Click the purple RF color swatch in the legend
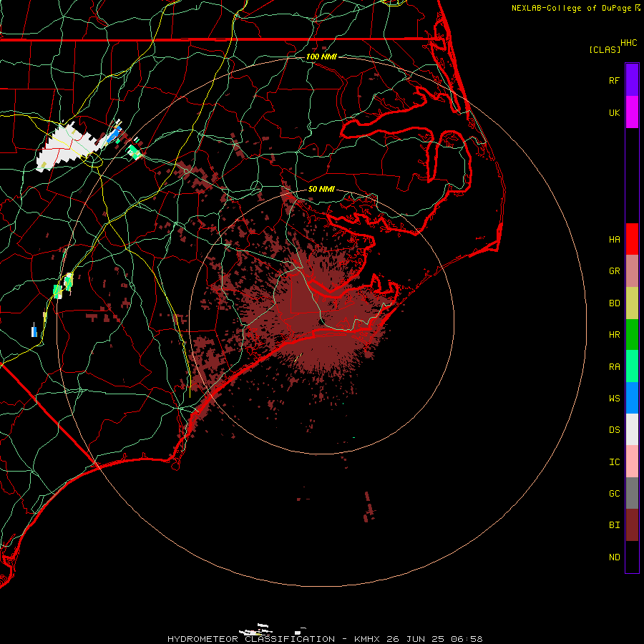This screenshot has width=644, height=644. point(632,80)
